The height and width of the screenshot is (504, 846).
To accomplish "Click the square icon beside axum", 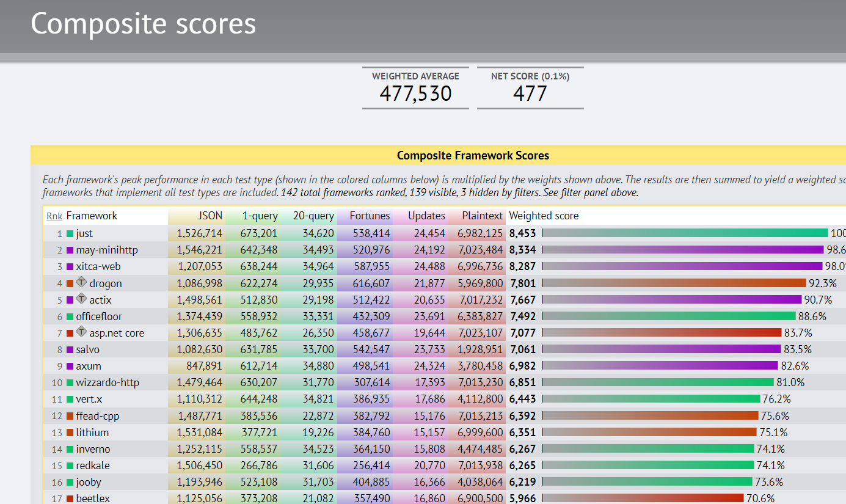I will click(68, 366).
